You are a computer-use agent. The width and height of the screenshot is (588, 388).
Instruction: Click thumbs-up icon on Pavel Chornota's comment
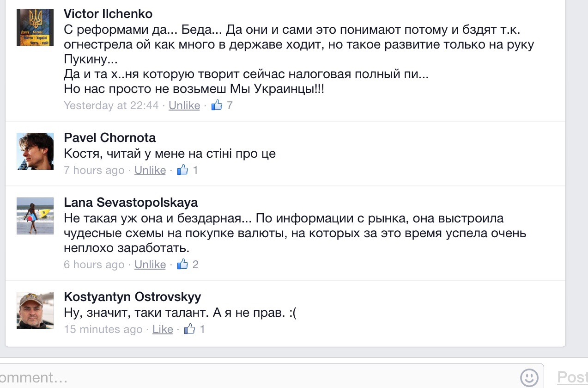pyautogui.click(x=182, y=170)
